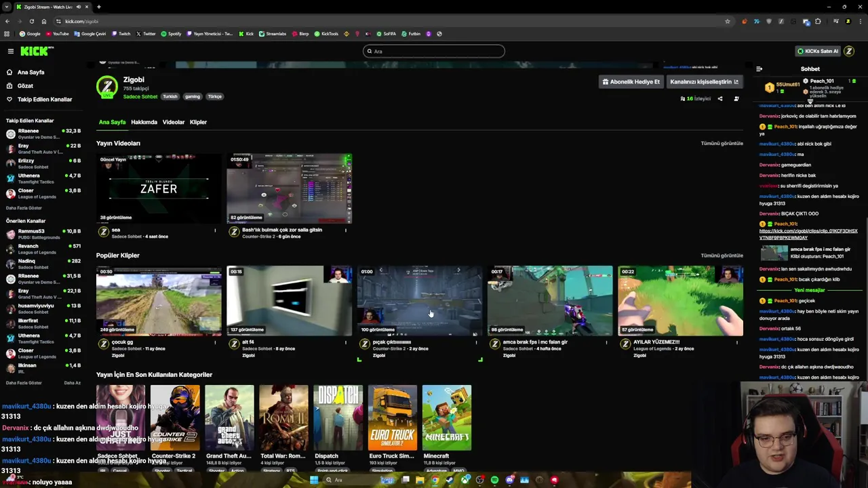This screenshot has height=488, width=868.
Task: Mute the tab via its speaker icon
Action: click(x=78, y=7)
